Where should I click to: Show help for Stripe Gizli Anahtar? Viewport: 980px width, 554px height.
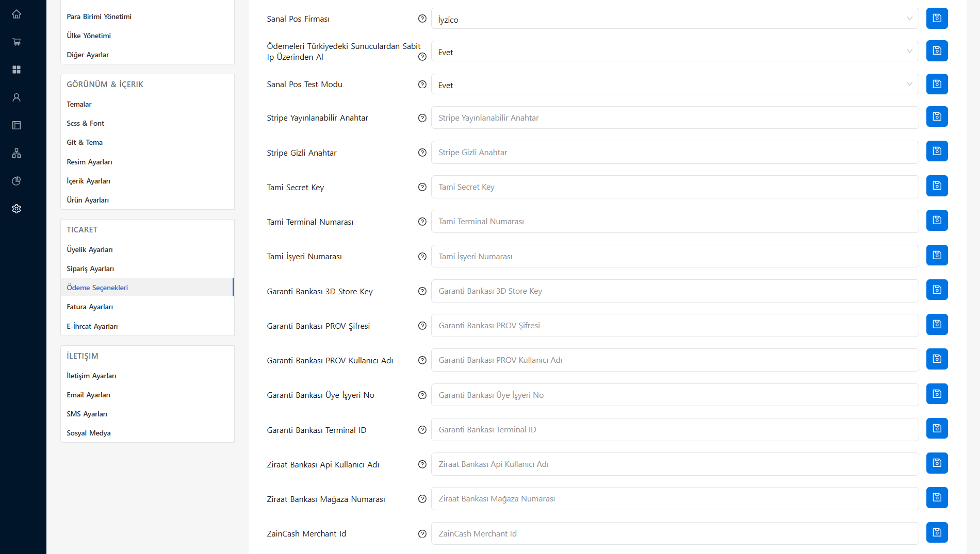422,153
